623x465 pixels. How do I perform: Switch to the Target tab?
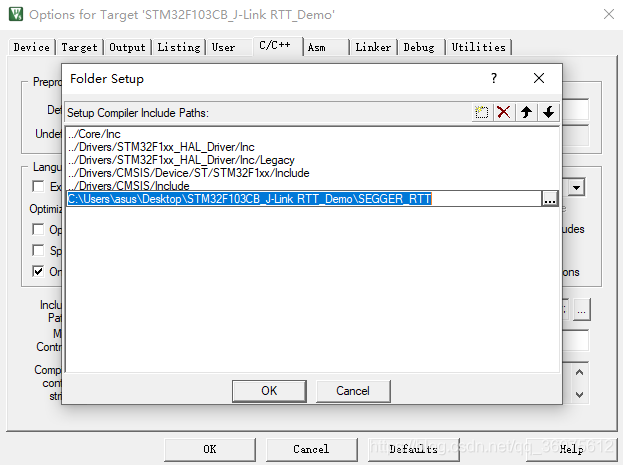coord(79,47)
